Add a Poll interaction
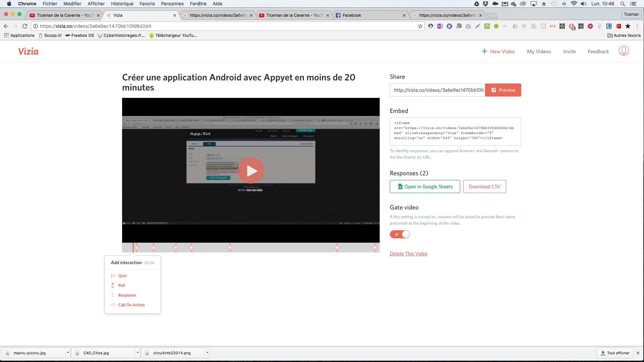644x362 pixels. [x=121, y=286]
